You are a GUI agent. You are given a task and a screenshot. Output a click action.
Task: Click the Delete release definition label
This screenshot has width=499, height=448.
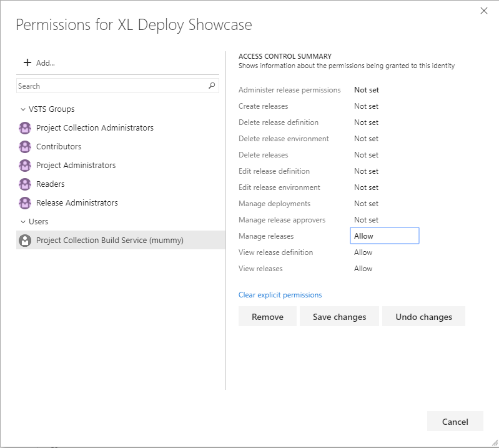point(279,122)
